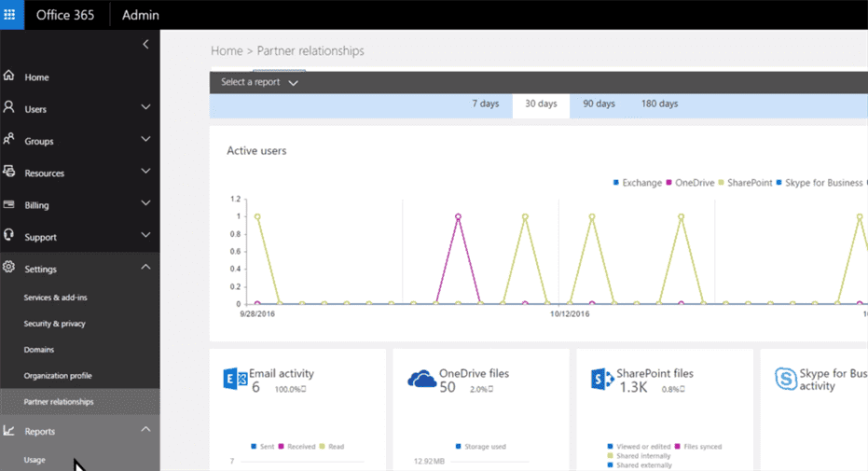Click the Billing card icon
Viewport: 868px width, 471px height.
point(8,204)
